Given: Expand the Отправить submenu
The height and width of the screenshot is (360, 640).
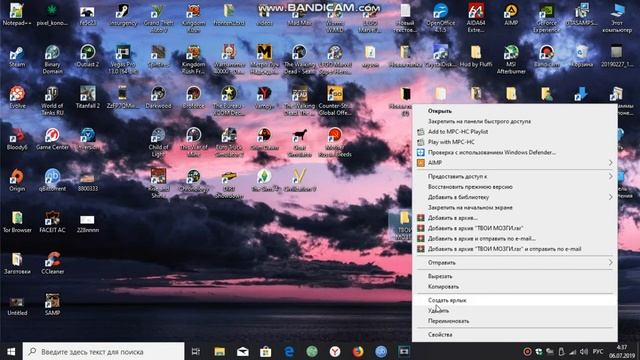Looking at the screenshot, I should tap(514, 262).
